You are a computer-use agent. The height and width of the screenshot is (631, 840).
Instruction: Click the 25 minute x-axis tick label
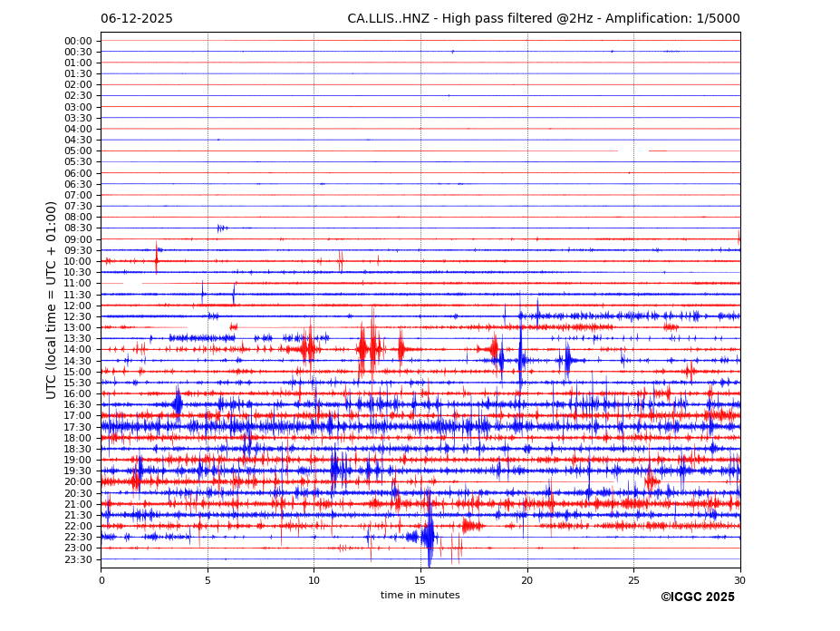tap(633, 579)
